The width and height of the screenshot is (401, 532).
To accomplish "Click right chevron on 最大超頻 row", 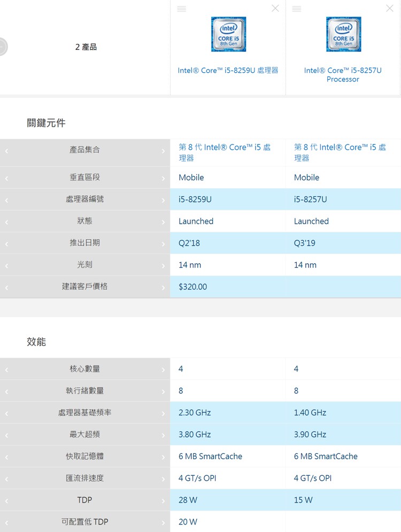I will pyautogui.click(x=164, y=436).
